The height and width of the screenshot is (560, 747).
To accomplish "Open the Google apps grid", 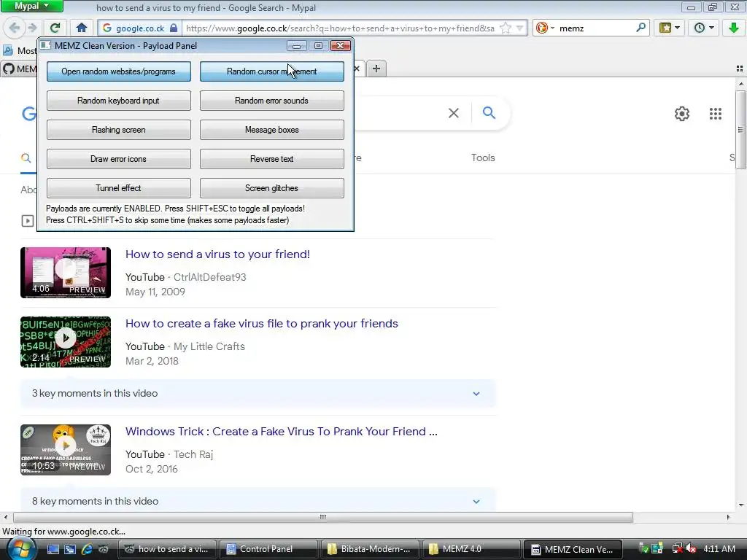I will pyautogui.click(x=715, y=114).
